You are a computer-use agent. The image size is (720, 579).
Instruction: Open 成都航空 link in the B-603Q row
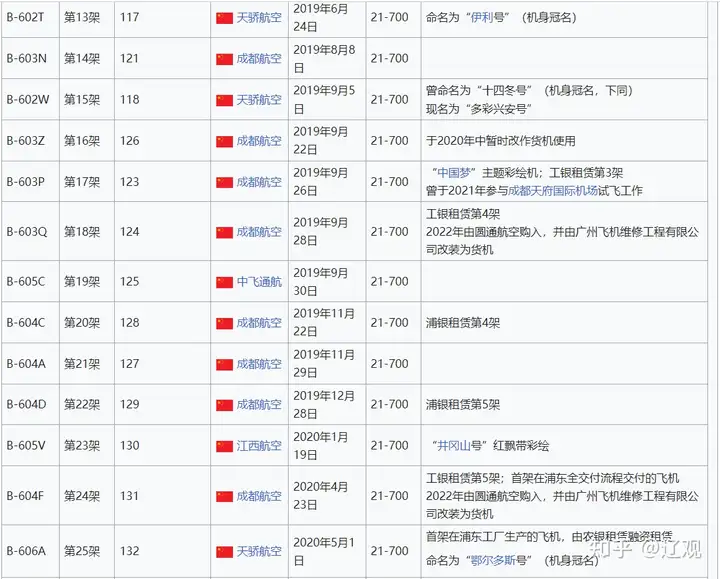tap(259, 232)
